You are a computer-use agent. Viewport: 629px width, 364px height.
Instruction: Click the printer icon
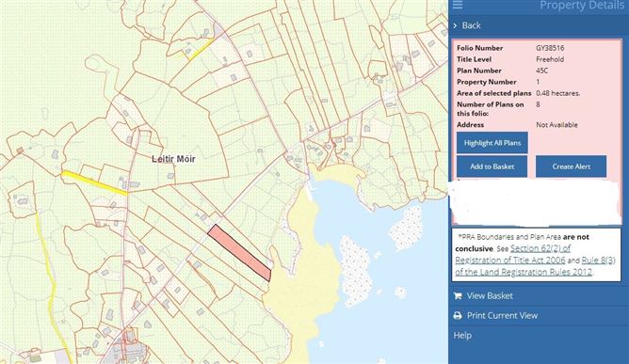pos(458,315)
